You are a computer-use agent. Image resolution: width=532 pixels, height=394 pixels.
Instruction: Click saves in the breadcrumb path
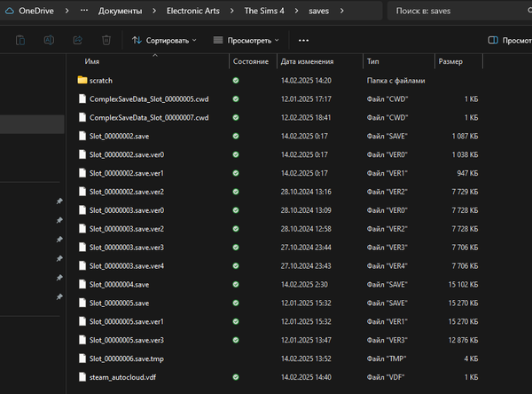pyautogui.click(x=318, y=11)
